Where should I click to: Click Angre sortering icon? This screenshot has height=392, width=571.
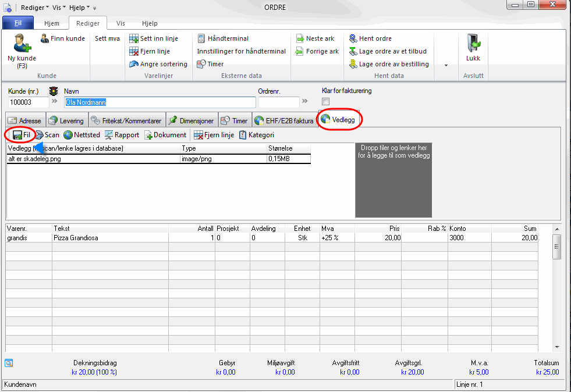point(133,64)
